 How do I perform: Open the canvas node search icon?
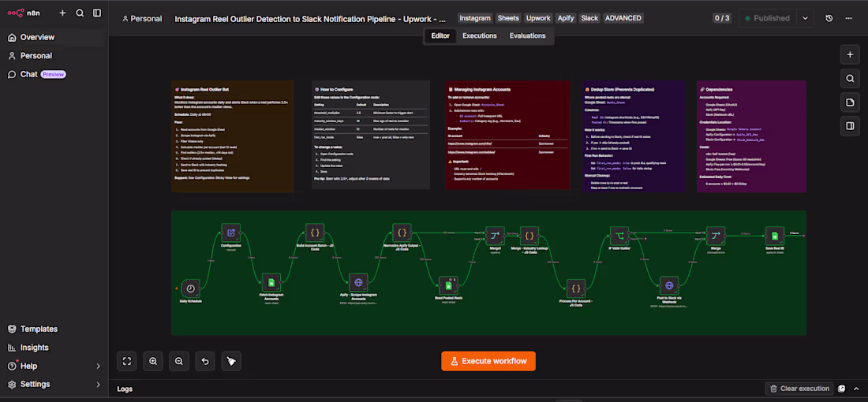coord(850,79)
